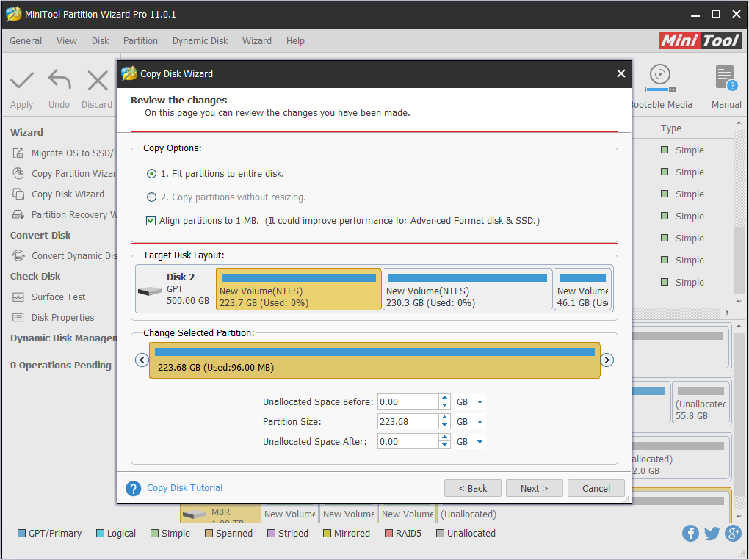
Task: Open Unallocated Space Before unit dropdown
Action: point(480,402)
